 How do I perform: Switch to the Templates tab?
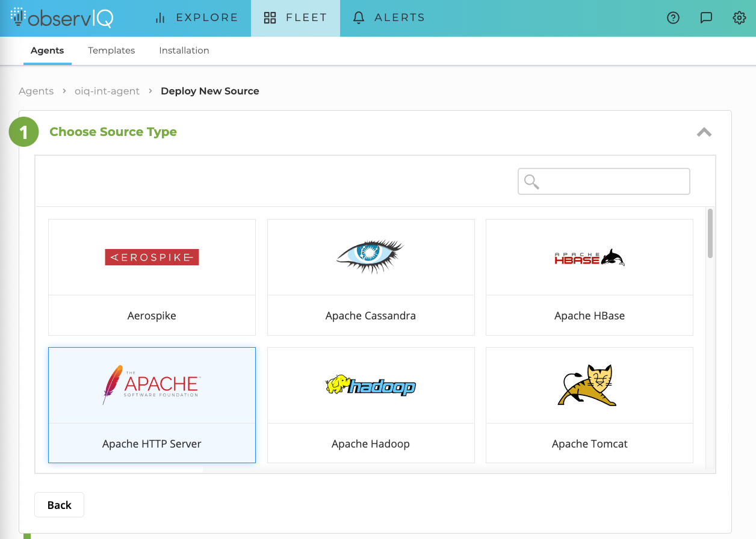tap(111, 51)
